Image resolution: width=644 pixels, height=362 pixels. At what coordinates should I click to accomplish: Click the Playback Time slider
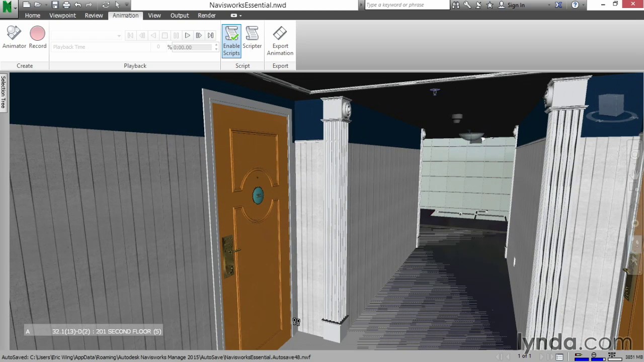coord(101,47)
